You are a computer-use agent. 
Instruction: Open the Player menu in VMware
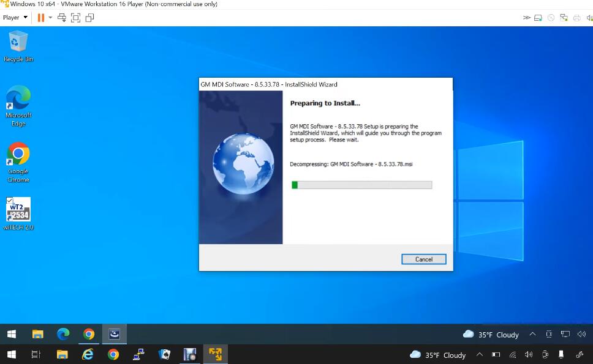tap(15, 17)
